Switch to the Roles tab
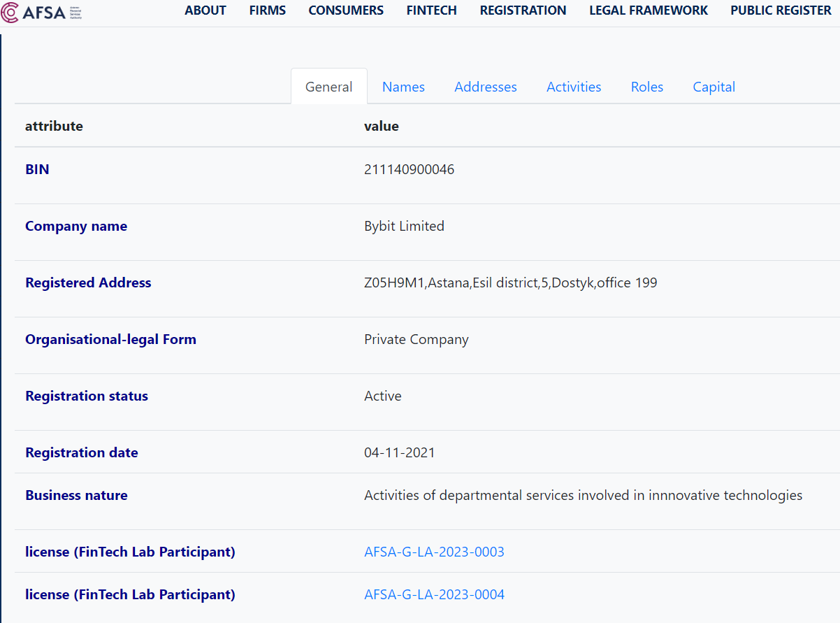This screenshot has height=623, width=840. pos(647,87)
